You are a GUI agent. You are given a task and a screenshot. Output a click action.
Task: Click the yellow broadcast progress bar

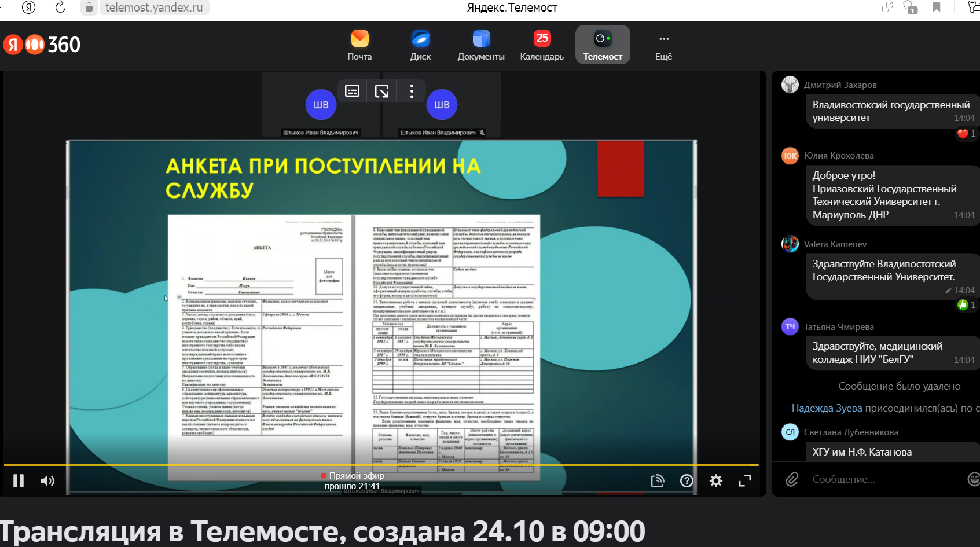tap(381, 465)
